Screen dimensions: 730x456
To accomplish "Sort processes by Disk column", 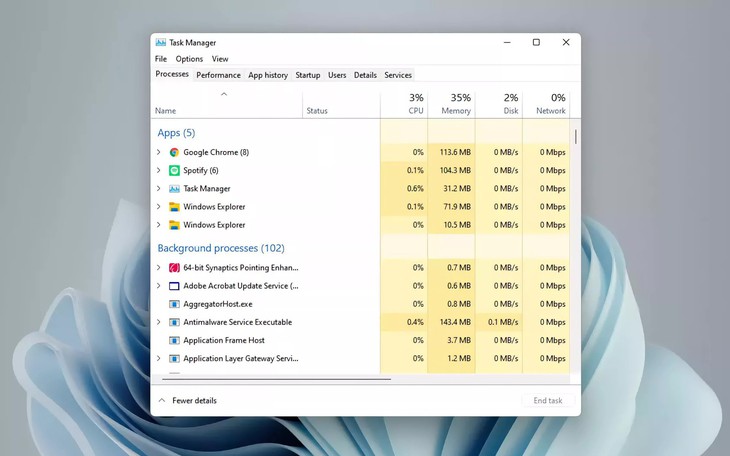I will [499, 104].
